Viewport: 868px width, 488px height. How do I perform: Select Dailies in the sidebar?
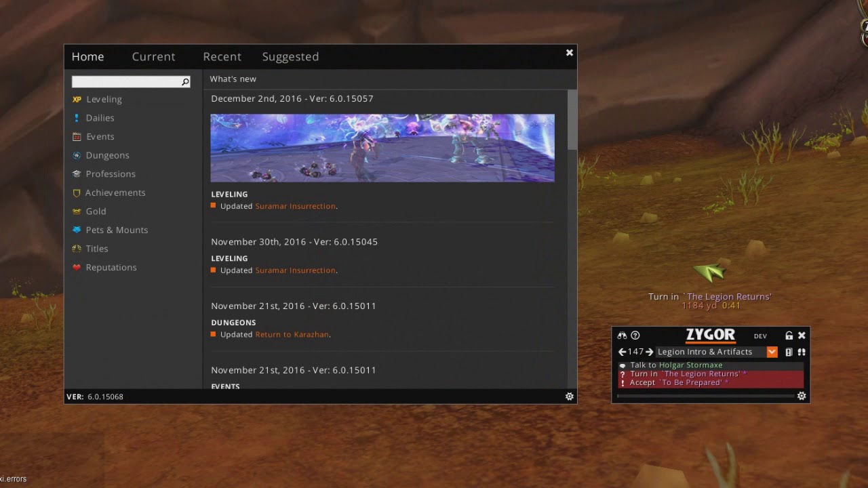click(x=100, y=118)
